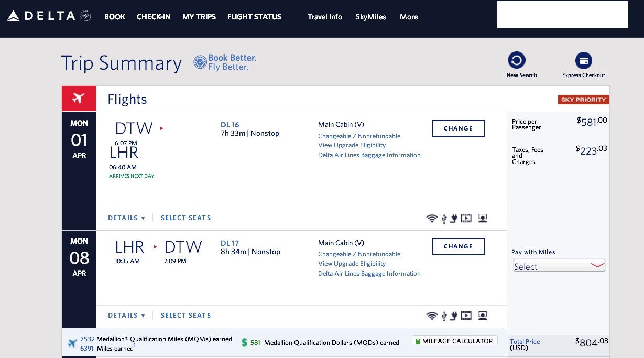Click the airplane icon next to Medallion miles summary
Image resolution: width=644 pixels, height=358 pixels.
point(72,343)
